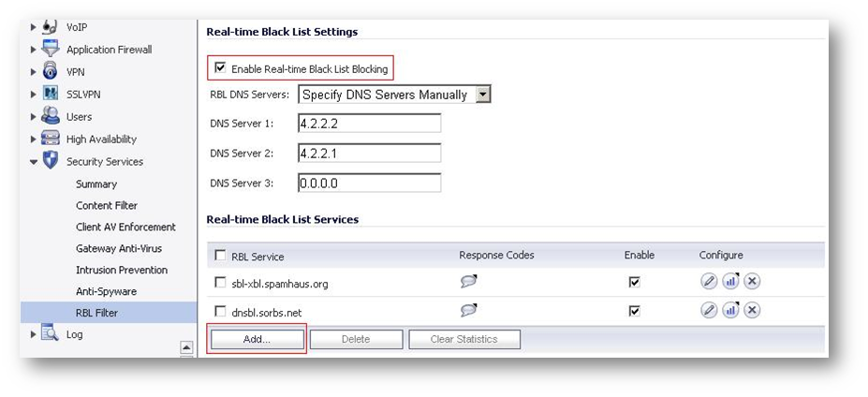Select the sbl-xbl.spamhaus.org row checkbox

point(220,283)
